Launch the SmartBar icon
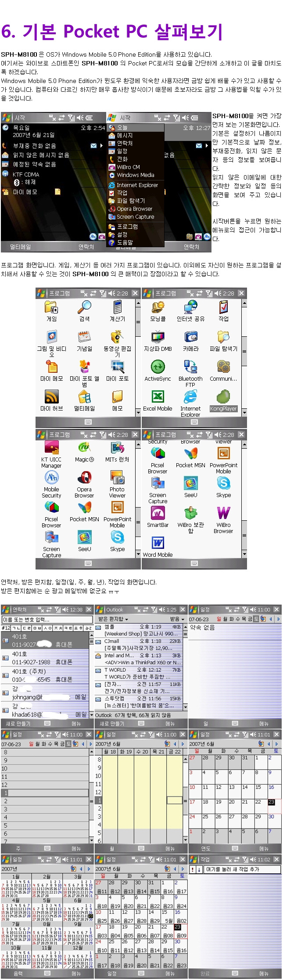The image size is (283, 980). tap(158, 513)
